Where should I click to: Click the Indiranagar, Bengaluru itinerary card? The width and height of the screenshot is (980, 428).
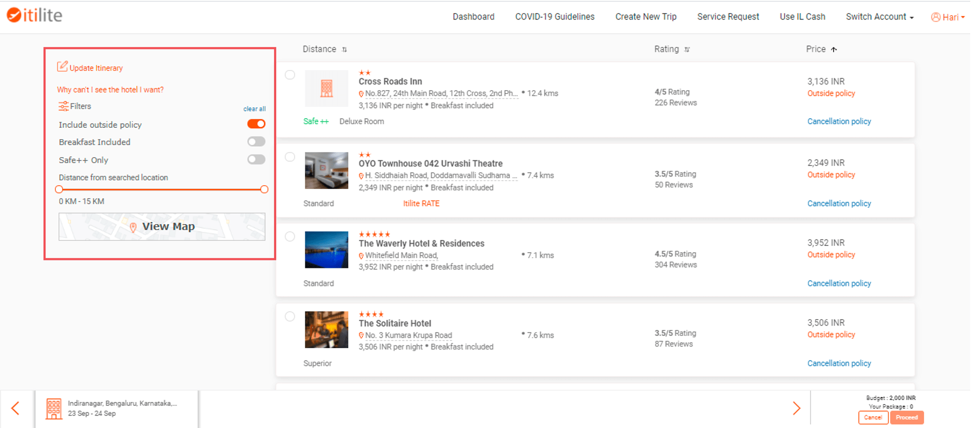117,408
